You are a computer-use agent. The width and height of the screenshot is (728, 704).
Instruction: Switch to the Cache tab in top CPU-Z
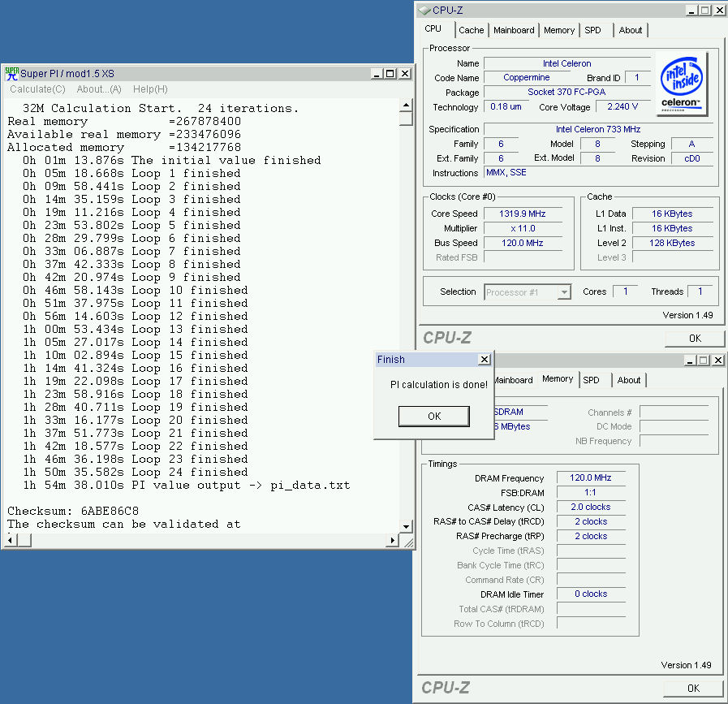click(472, 30)
